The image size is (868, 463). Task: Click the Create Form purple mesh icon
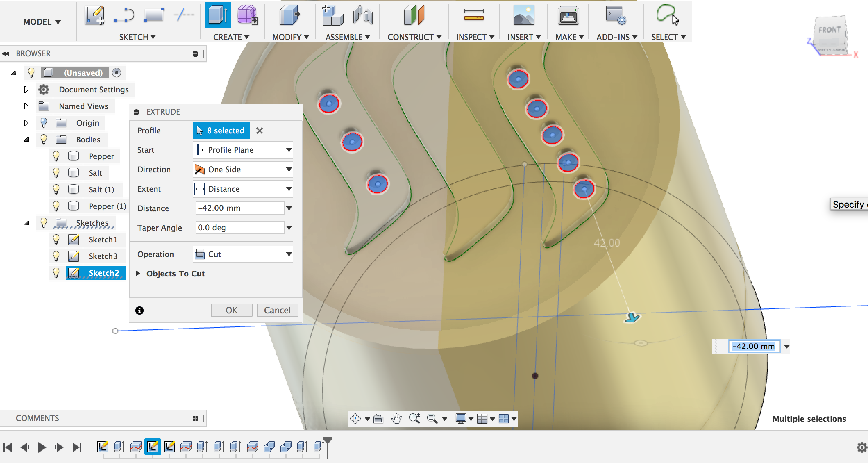point(247,15)
